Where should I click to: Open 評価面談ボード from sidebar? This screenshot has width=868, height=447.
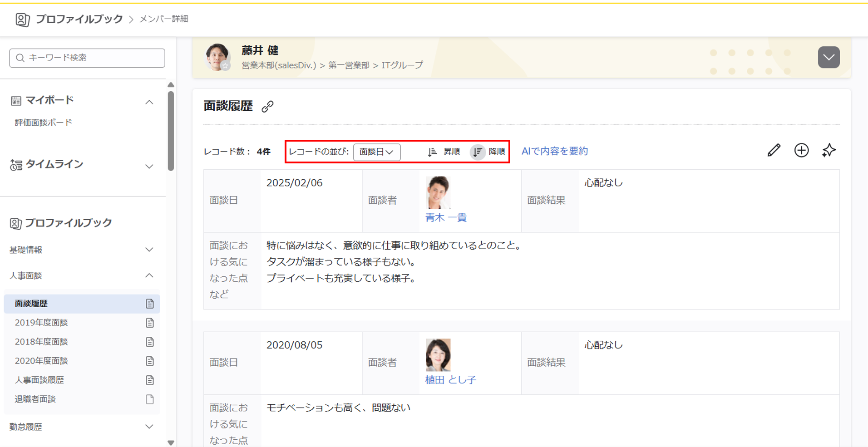(x=44, y=123)
